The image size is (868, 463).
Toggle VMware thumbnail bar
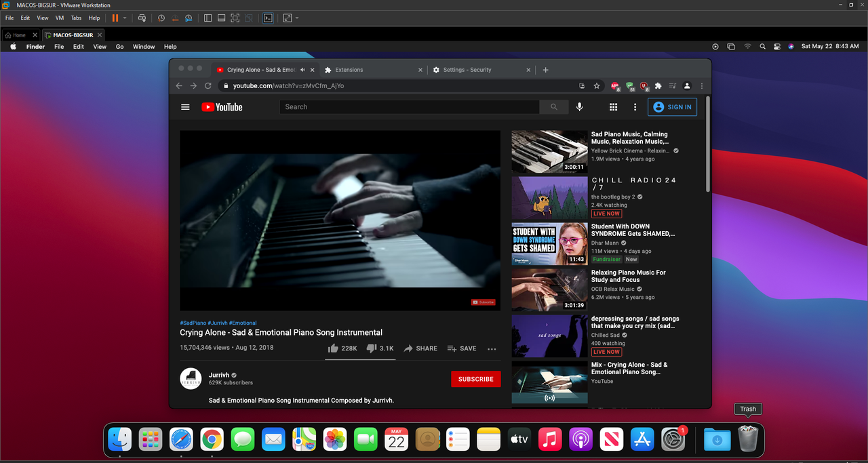pos(221,18)
